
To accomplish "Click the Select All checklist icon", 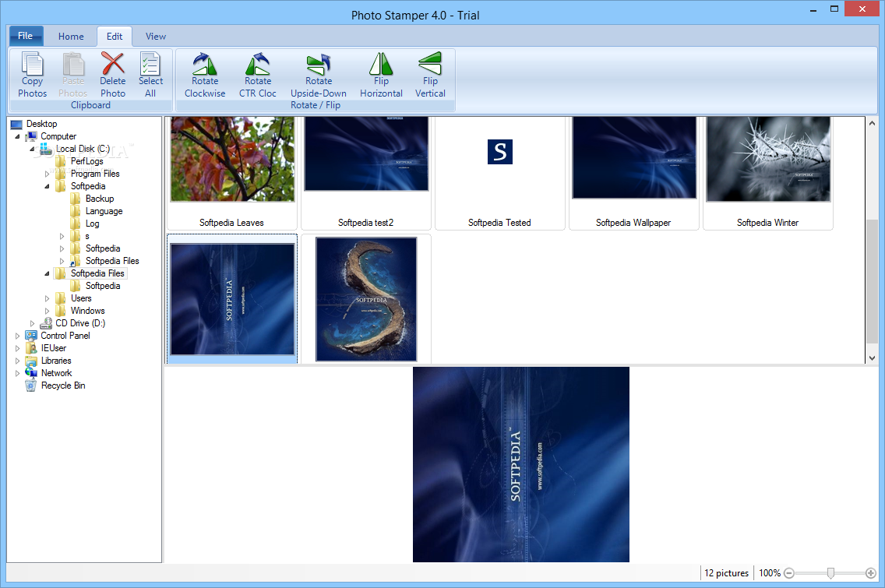I will coord(150,63).
